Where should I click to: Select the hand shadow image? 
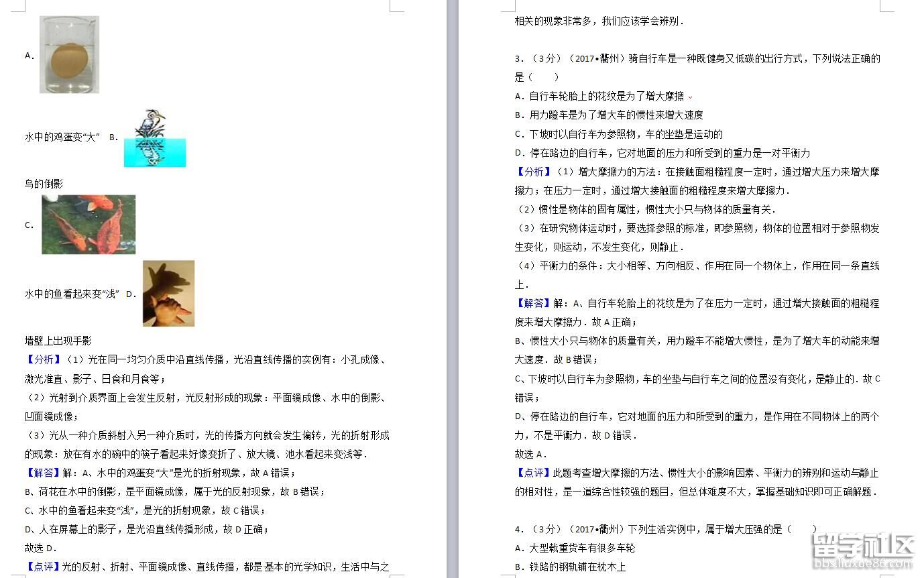click(168, 294)
